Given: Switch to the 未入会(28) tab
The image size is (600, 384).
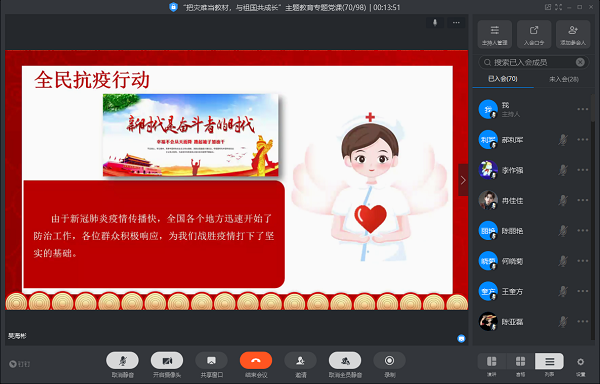Looking at the screenshot, I should (564, 79).
